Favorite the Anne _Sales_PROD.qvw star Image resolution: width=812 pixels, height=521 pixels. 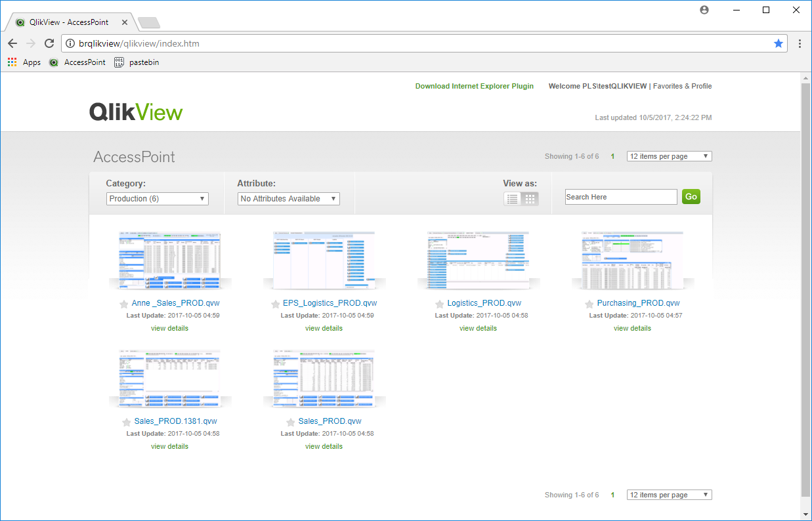pyautogui.click(x=124, y=304)
